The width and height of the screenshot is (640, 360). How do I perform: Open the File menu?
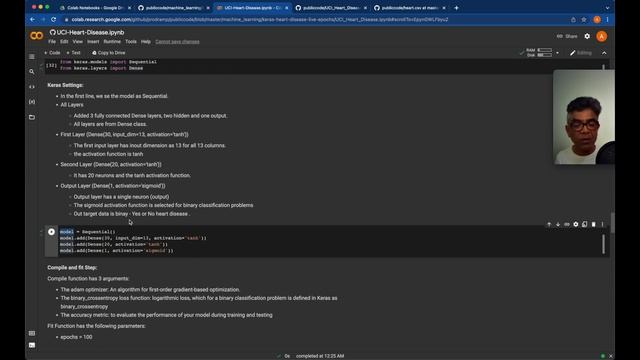(52, 42)
